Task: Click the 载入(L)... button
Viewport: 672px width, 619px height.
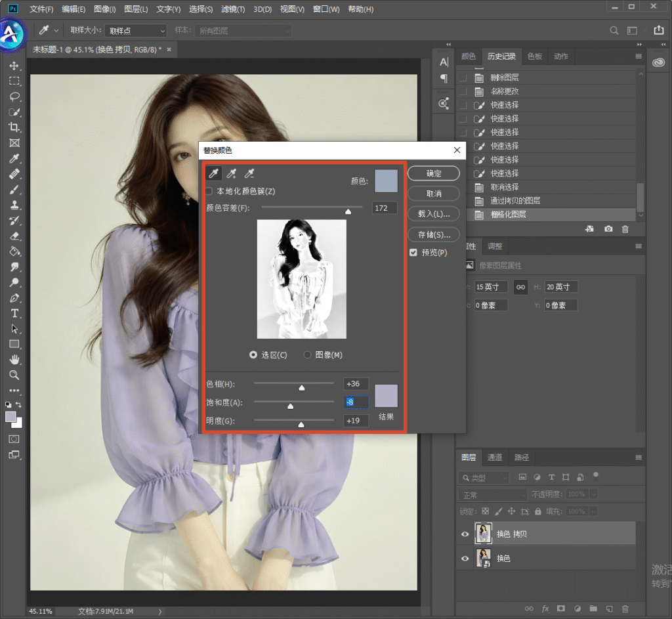Action: point(433,213)
